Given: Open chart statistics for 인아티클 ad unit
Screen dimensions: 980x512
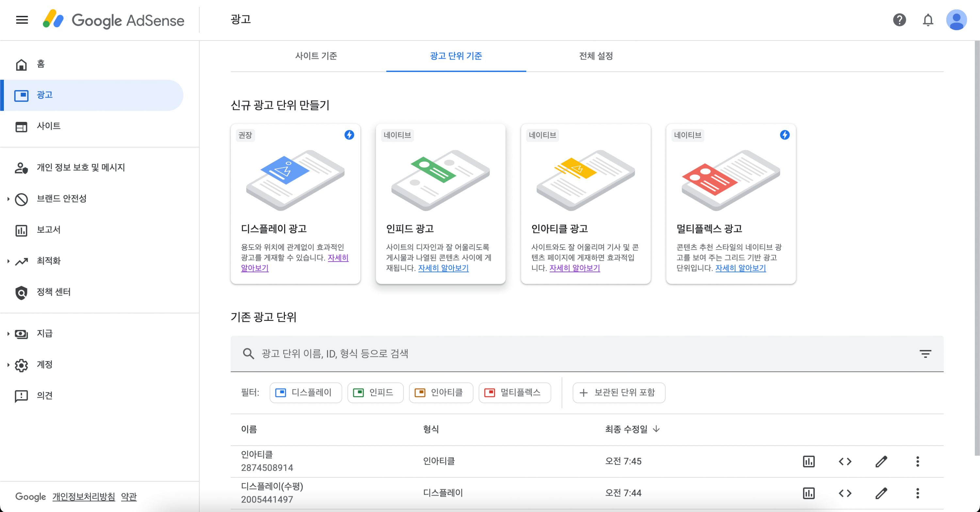Looking at the screenshot, I should 809,461.
